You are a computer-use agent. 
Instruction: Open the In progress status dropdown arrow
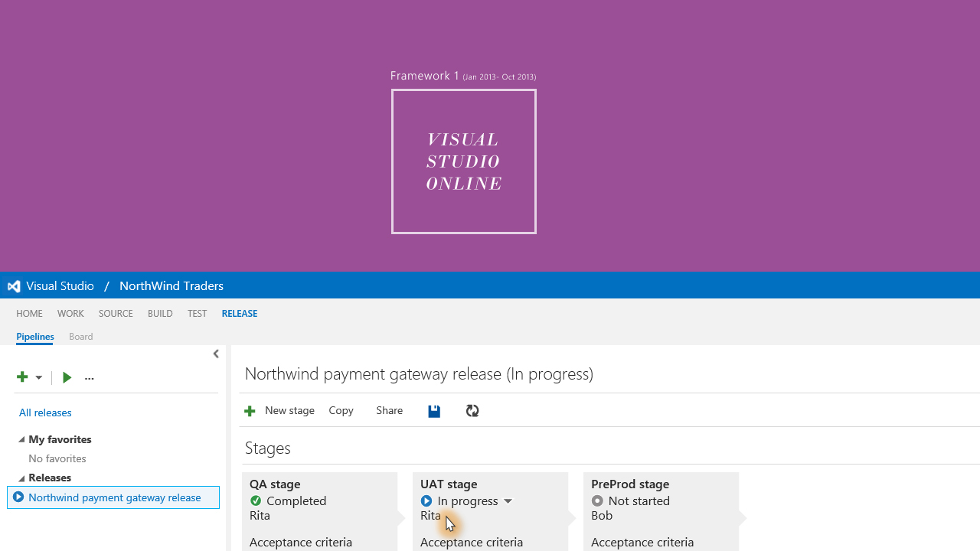[x=508, y=501]
